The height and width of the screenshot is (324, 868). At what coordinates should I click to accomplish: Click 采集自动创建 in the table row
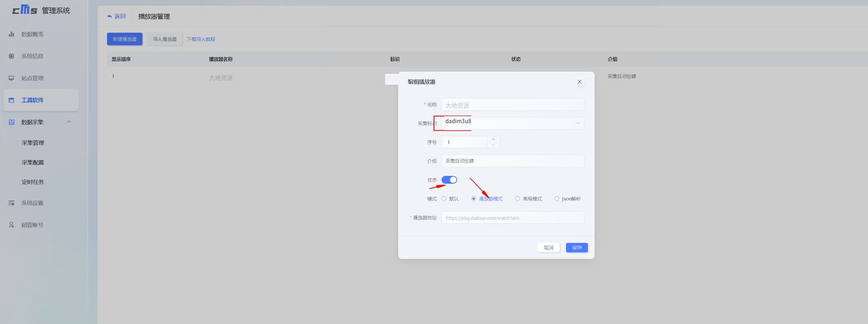pos(622,77)
